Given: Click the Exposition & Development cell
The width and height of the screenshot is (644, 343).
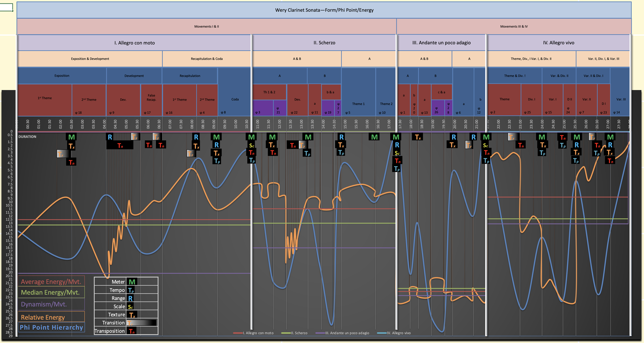Looking at the screenshot, I should pos(90,59).
